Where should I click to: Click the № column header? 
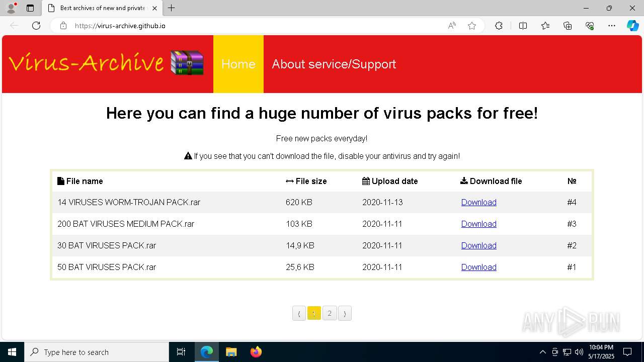tap(572, 181)
